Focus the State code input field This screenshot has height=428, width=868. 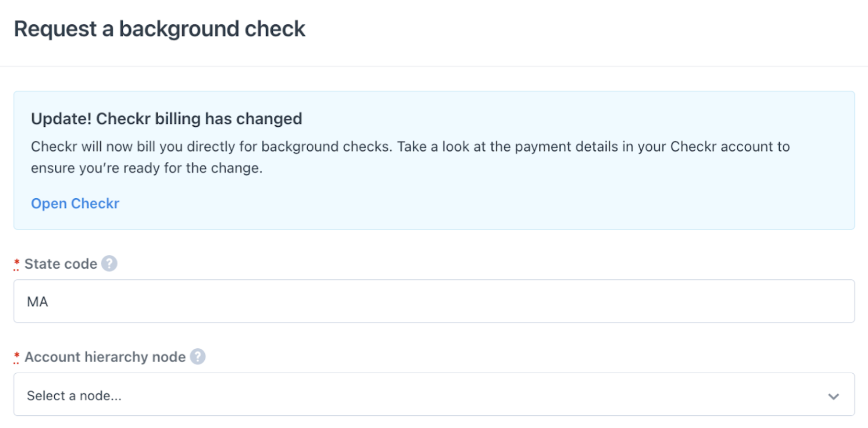434,301
